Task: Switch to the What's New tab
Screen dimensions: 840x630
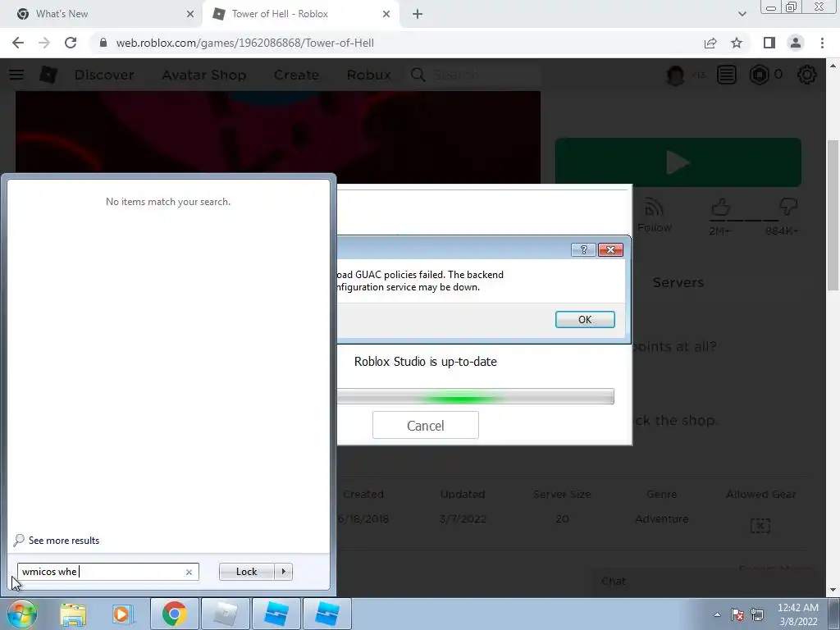Action: point(101,14)
